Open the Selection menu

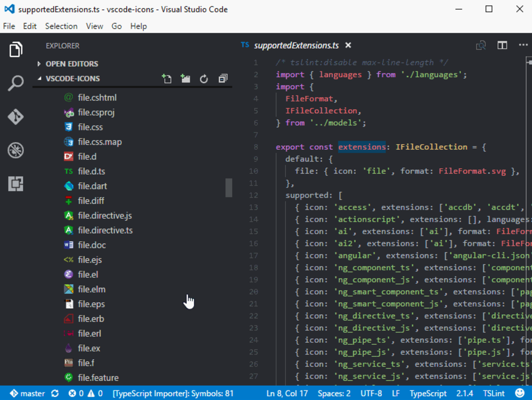click(61, 26)
